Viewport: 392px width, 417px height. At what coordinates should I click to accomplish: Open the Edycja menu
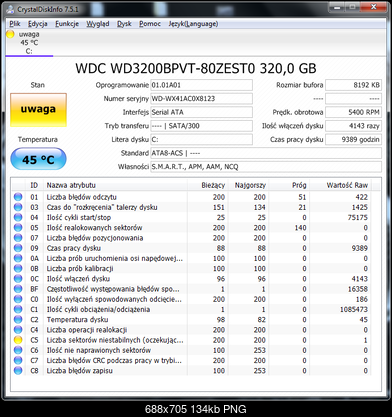click(x=38, y=24)
